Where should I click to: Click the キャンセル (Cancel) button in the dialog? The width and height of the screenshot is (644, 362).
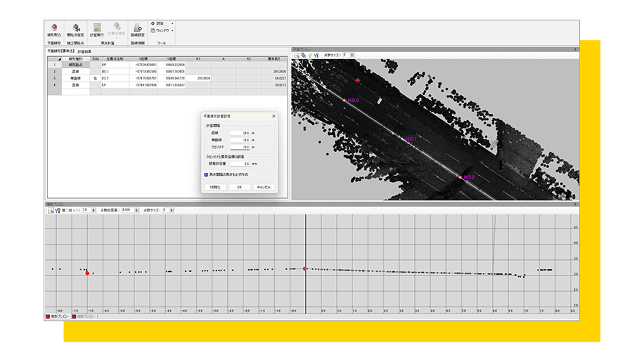263,187
